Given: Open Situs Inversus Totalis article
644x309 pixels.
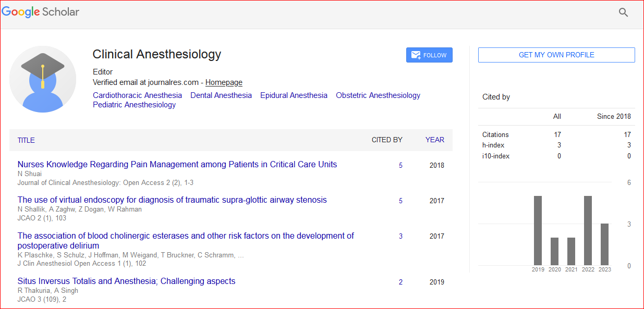Looking at the screenshot, I should click(x=126, y=281).
